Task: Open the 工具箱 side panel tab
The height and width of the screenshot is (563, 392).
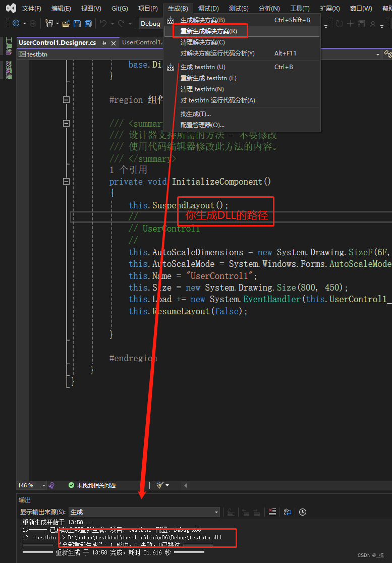Action: coord(9,45)
